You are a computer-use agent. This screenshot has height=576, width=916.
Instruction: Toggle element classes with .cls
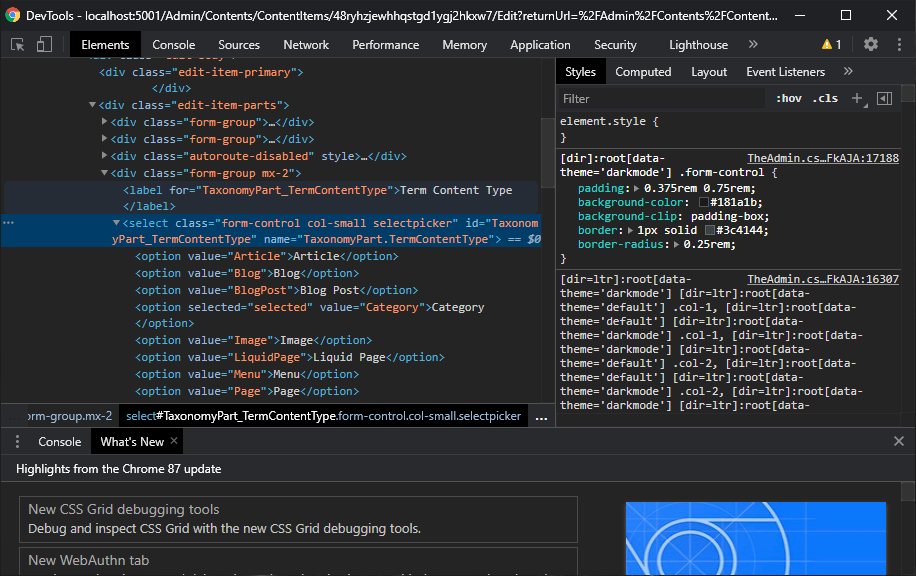tap(825, 98)
